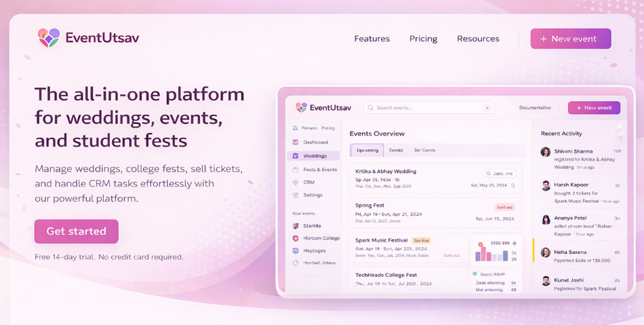Open the Pricing page from the top navigation
Screen dimensions: 644x325
coord(423,39)
